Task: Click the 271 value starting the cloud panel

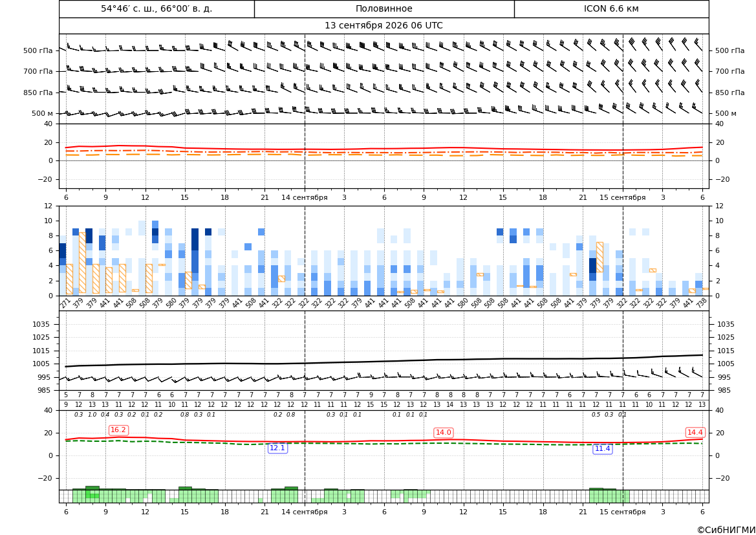Action: (x=64, y=303)
